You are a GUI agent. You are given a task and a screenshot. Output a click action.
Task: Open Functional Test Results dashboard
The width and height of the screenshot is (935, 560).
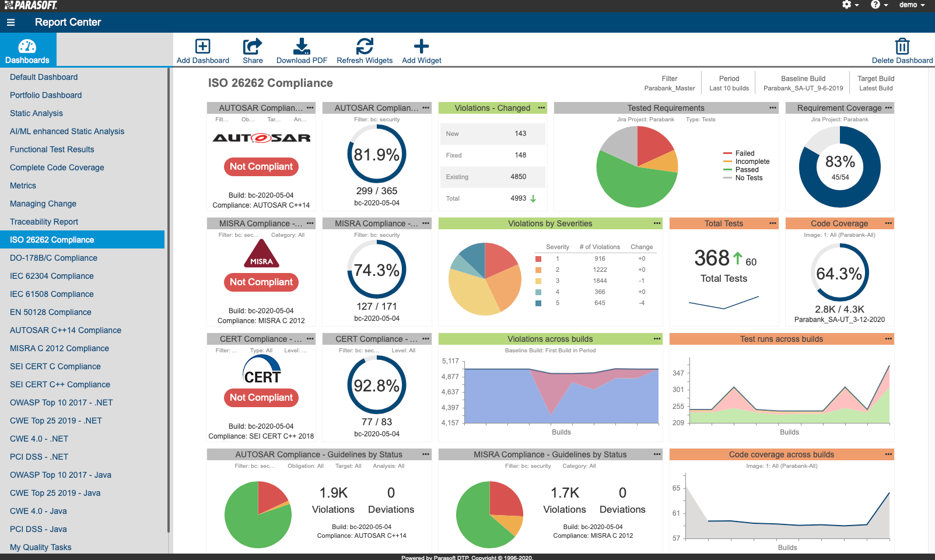pos(52,149)
